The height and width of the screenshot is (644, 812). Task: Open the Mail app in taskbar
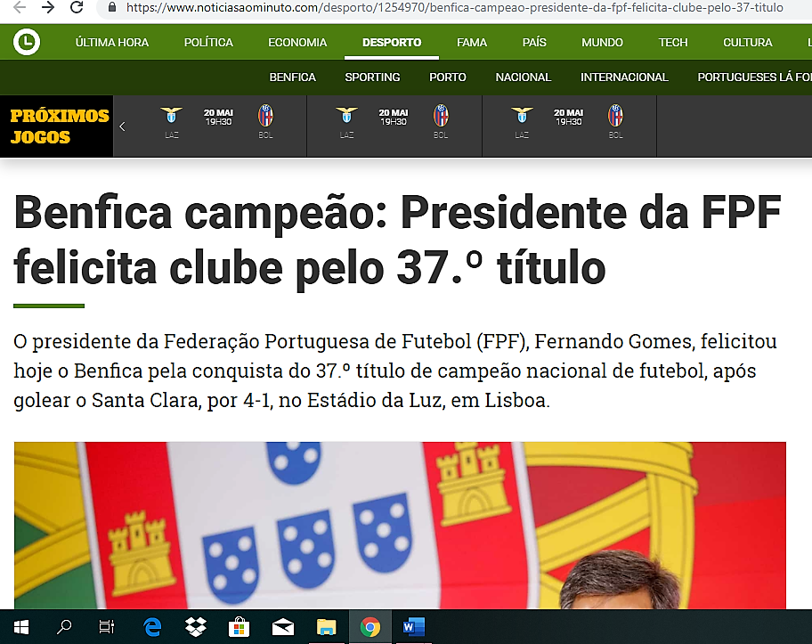pyautogui.click(x=283, y=627)
